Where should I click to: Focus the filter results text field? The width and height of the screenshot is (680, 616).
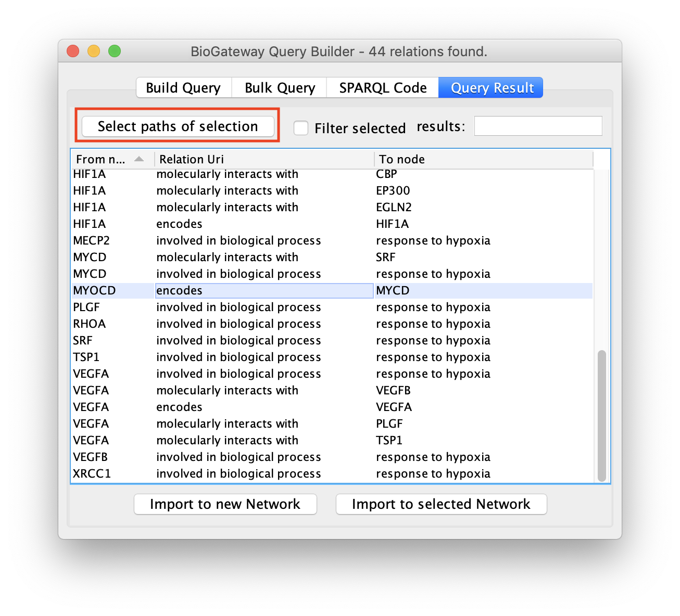point(538,126)
